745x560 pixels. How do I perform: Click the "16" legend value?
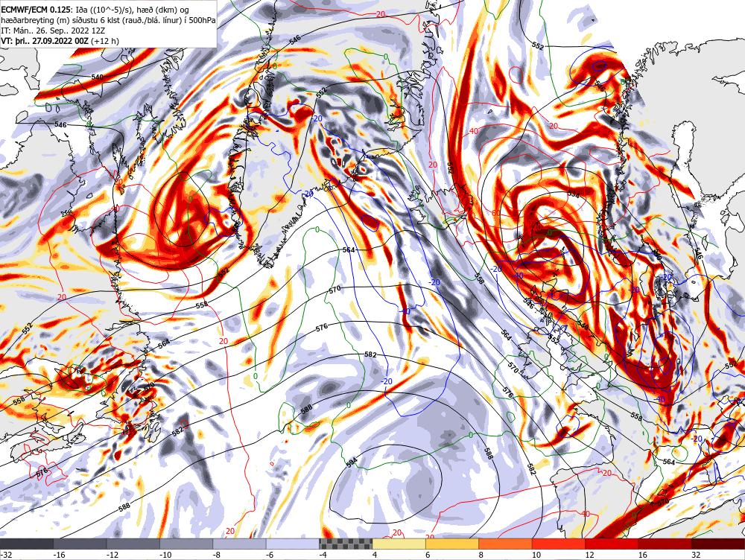[x=643, y=555]
